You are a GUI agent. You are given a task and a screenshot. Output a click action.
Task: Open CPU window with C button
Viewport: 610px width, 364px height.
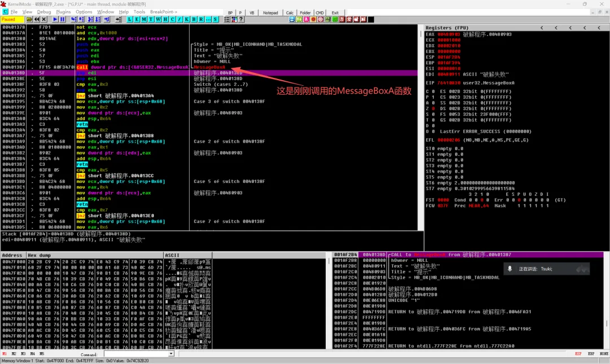[172, 19]
